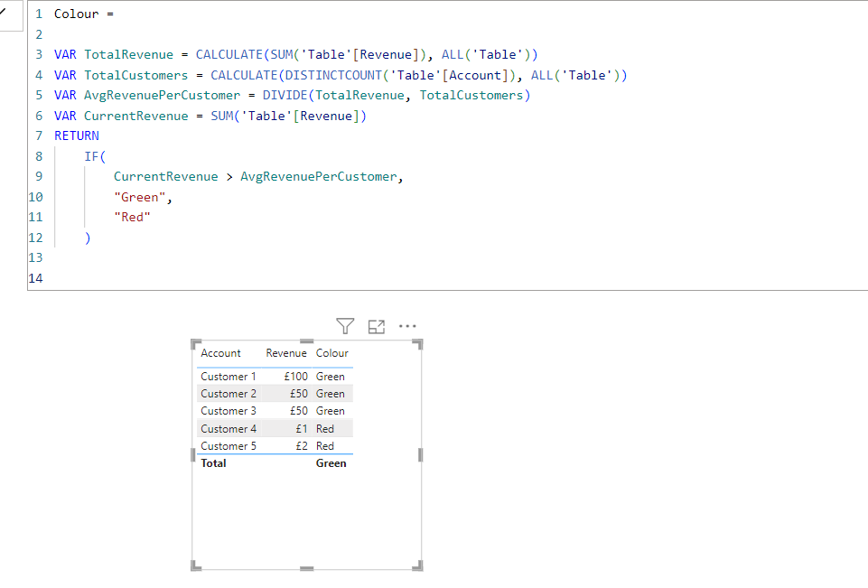Click the IF( function on line 8
This screenshot has height=588, width=868.
coord(95,156)
